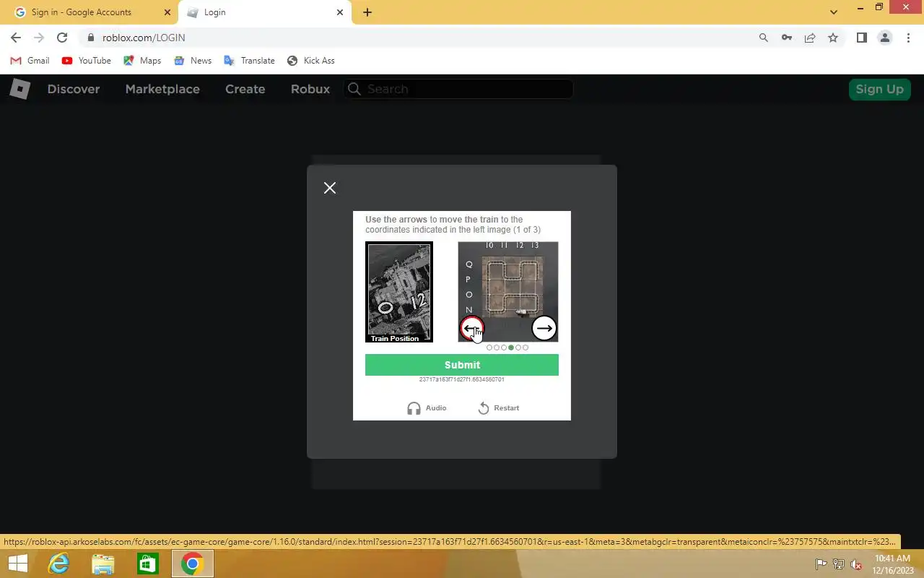This screenshot has height=578, width=924.
Task: Select the Login browser tab
Action: pos(265,12)
